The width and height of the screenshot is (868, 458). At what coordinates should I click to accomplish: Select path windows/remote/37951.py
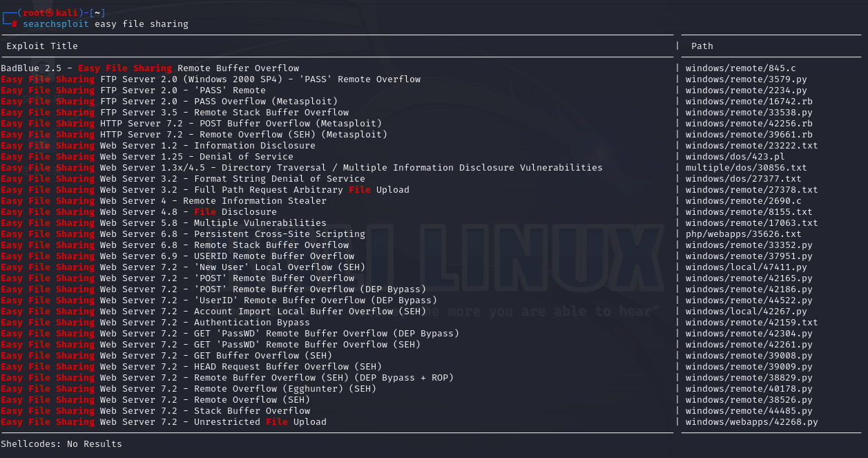pyautogui.click(x=749, y=256)
